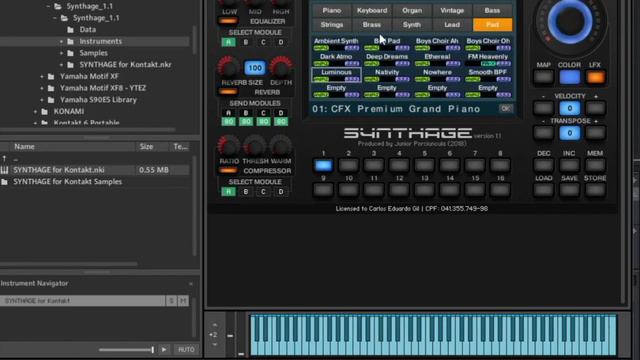Select preset slot button 1
Image resolution: width=640 pixels, height=360 pixels.
coord(323,165)
